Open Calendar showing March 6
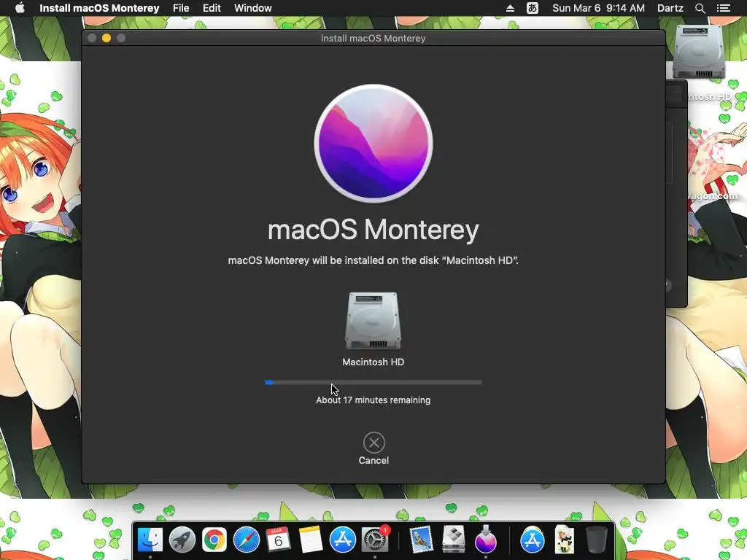Screen dimensions: 747x560 coord(278,540)
